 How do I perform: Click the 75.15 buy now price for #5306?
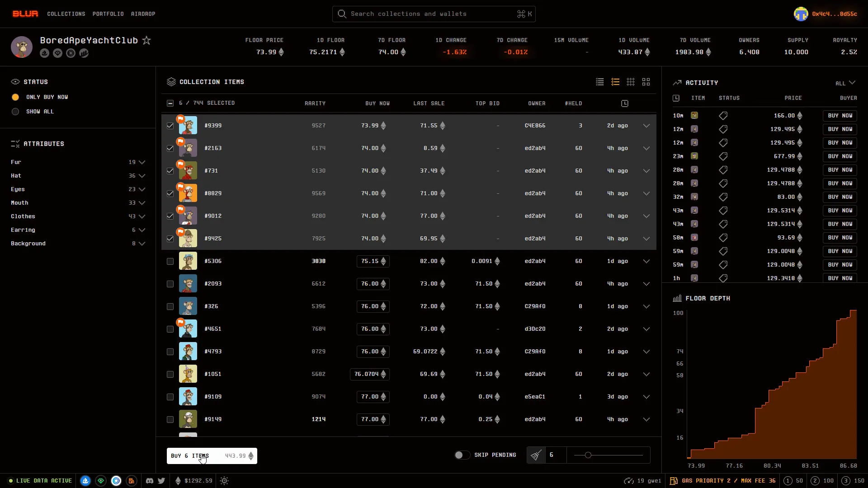point(373,261)
